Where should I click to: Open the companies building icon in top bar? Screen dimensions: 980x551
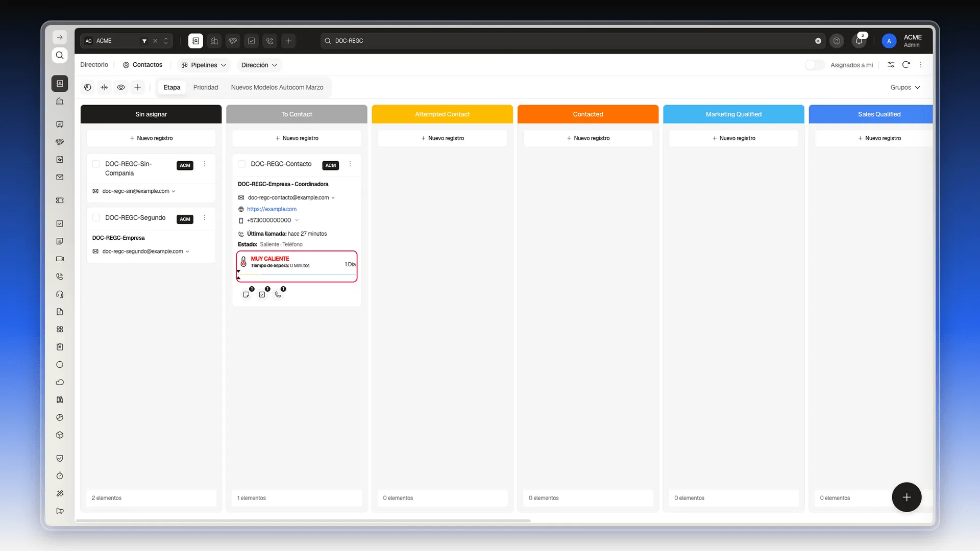point(214,41)
